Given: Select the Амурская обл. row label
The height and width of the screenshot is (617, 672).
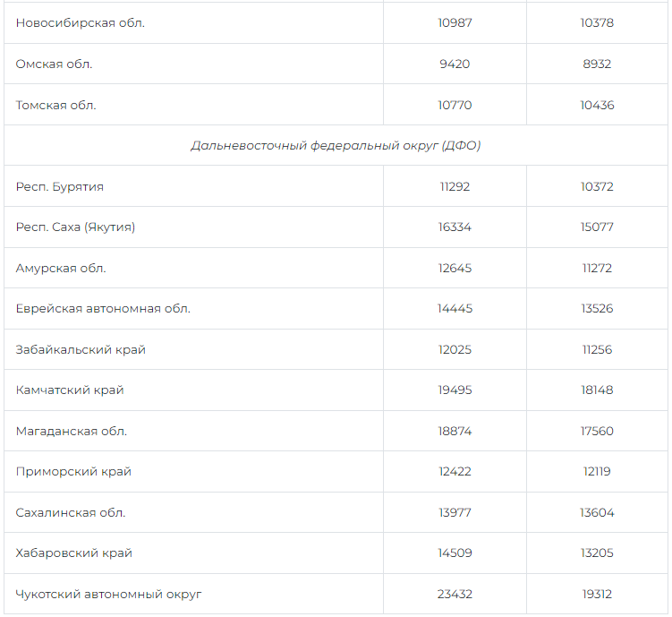Looking at the screenshot, I should (61, 269).
